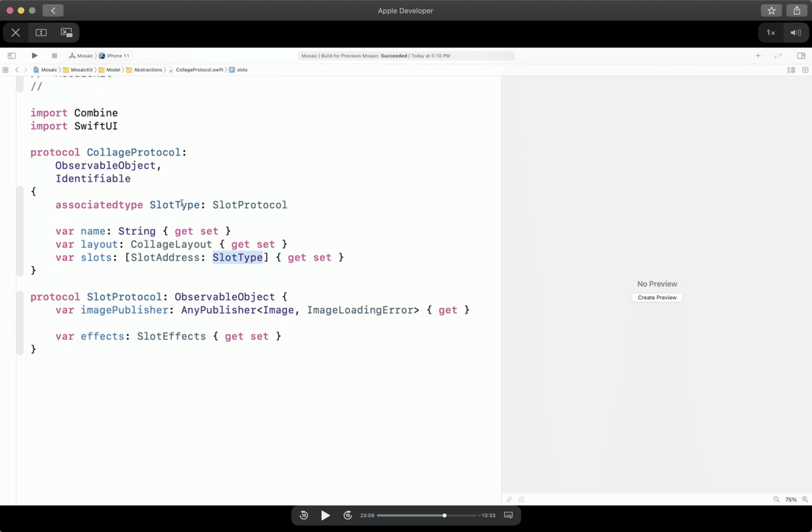Click the 23:09 elapsed time
Image resolution: width=812 pixels, height=532 pixels.
coord(367,515)
